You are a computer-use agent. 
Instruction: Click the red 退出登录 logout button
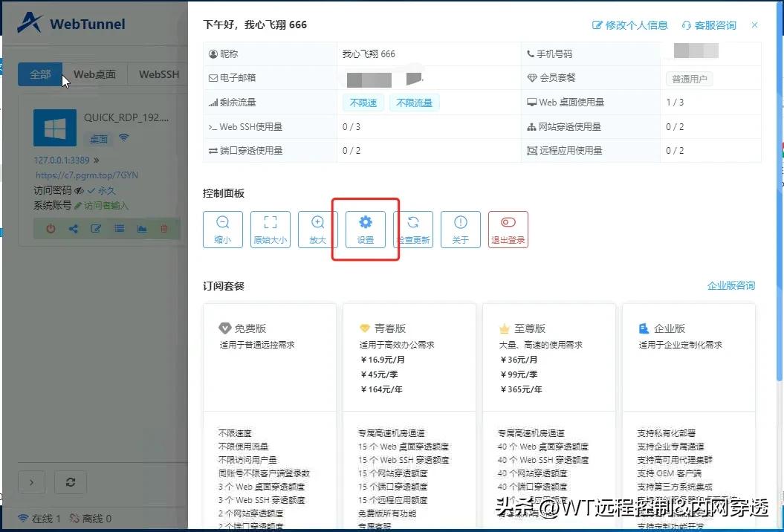pyautogui.click(x=508, y=229)
